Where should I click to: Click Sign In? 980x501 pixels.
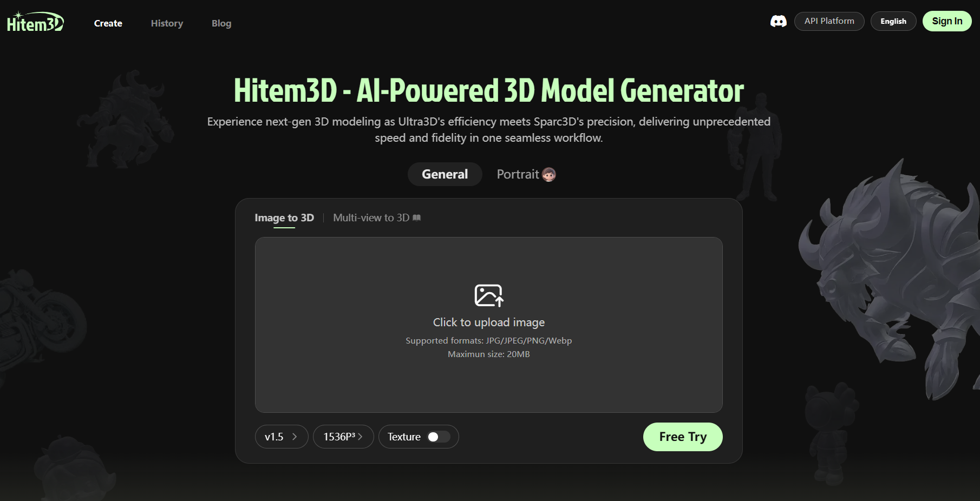tap(946, 21)
